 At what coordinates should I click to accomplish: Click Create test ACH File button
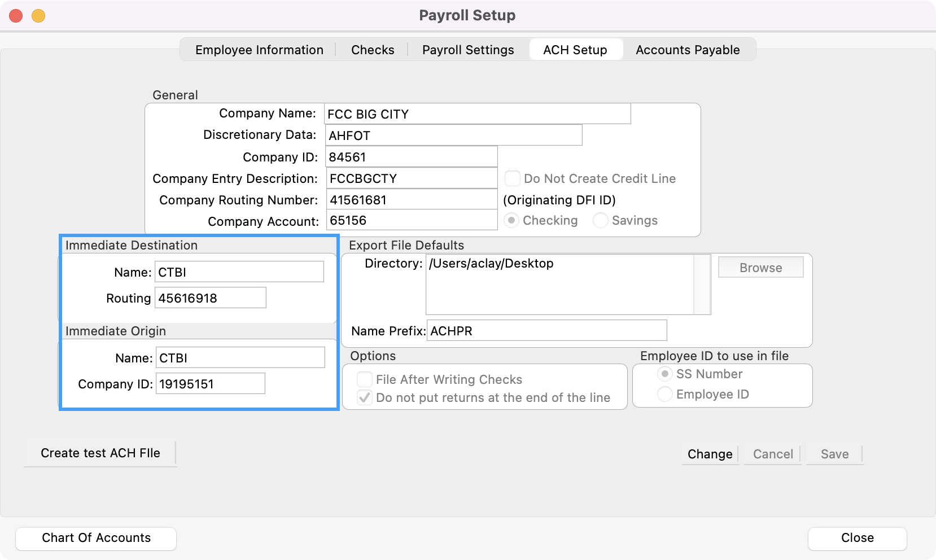100,453
